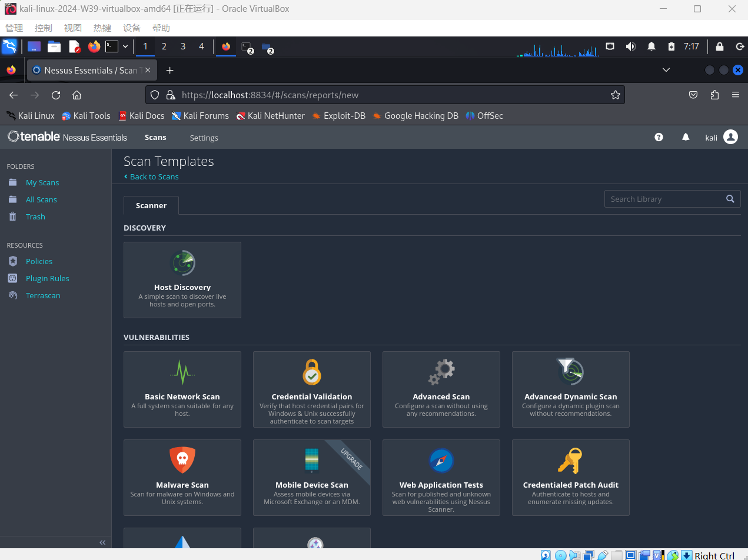This screenshot has width=748, height=560.
Task: Click the panel clock showing 7:17
Action: pos(692,46)
